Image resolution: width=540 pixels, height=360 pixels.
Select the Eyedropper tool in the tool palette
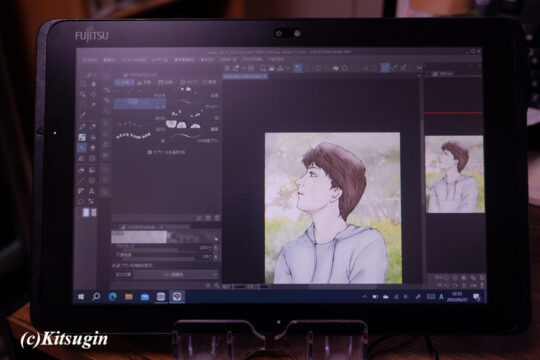click(x=83, y=116)
